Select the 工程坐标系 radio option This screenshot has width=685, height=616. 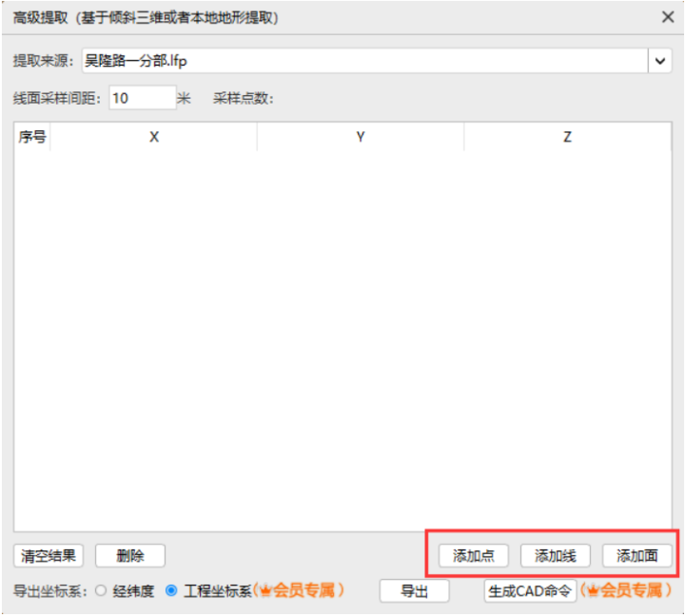pyautogui.click(x=171, y=590)
